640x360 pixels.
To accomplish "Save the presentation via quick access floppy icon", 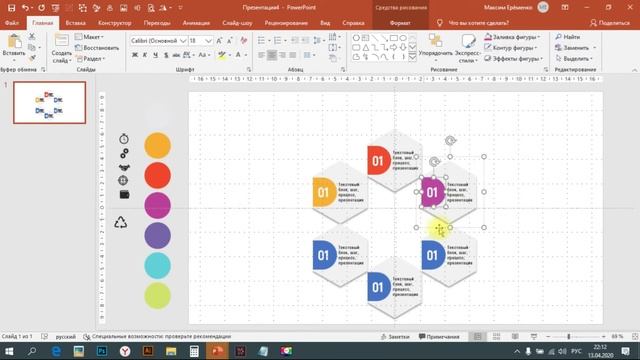I will [11, 7].
